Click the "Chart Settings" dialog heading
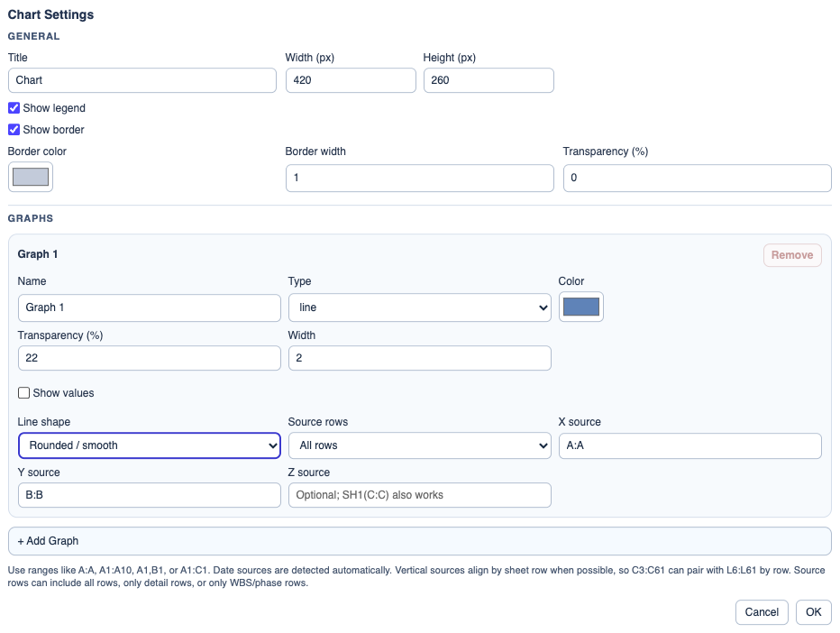Screen dimensions: 840x633 (x=50, y=14)
